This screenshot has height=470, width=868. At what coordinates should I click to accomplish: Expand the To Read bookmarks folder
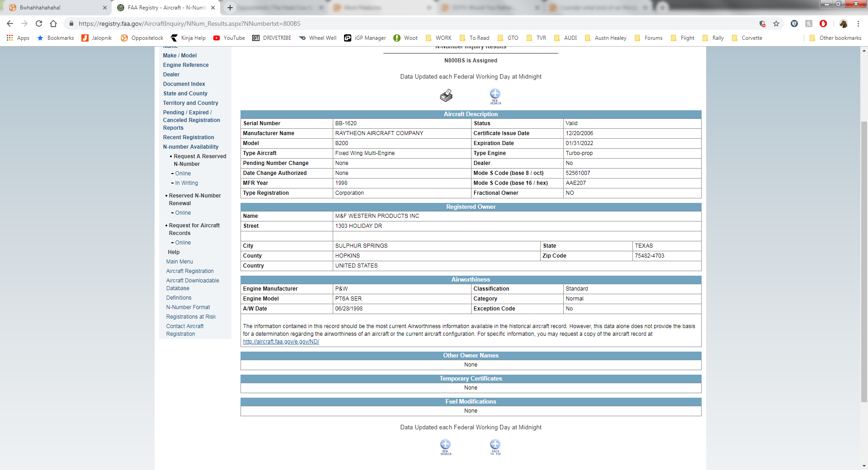(x=474, y=38)
